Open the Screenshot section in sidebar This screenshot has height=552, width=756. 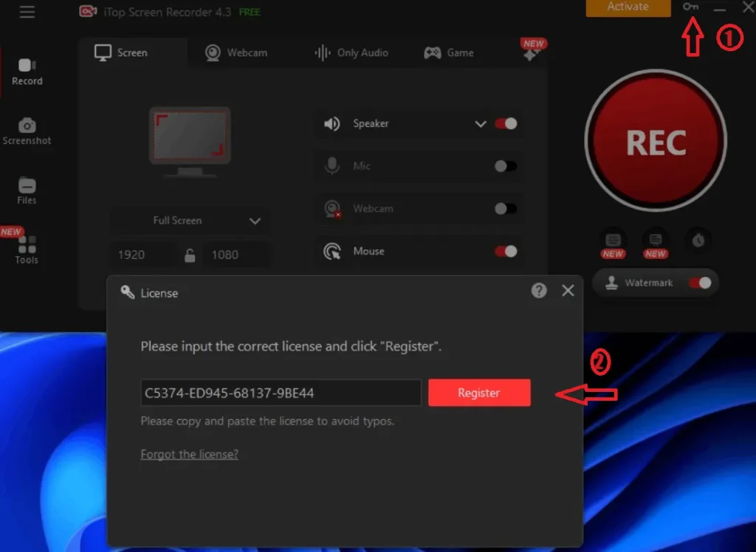tap(27, 131)
